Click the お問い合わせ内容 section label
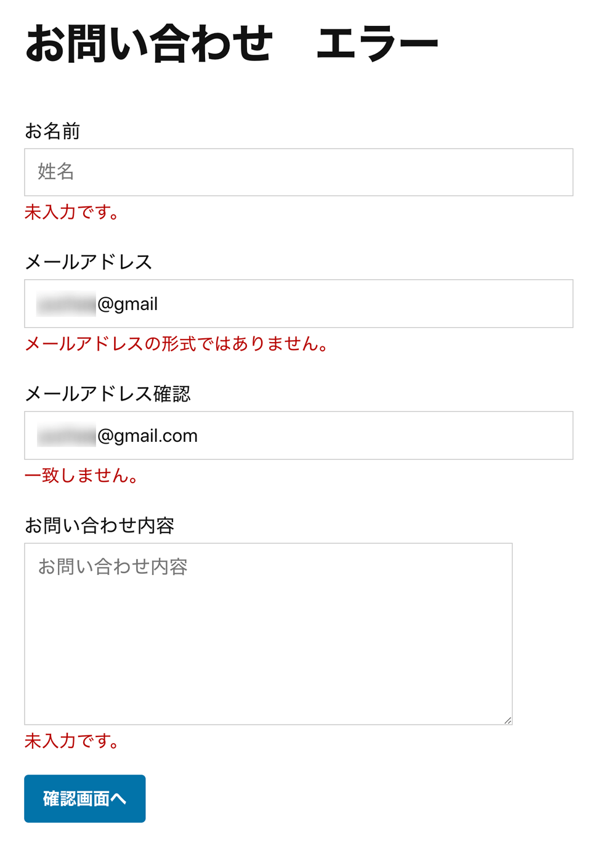The image size is (616, 843). click(100, 526)
